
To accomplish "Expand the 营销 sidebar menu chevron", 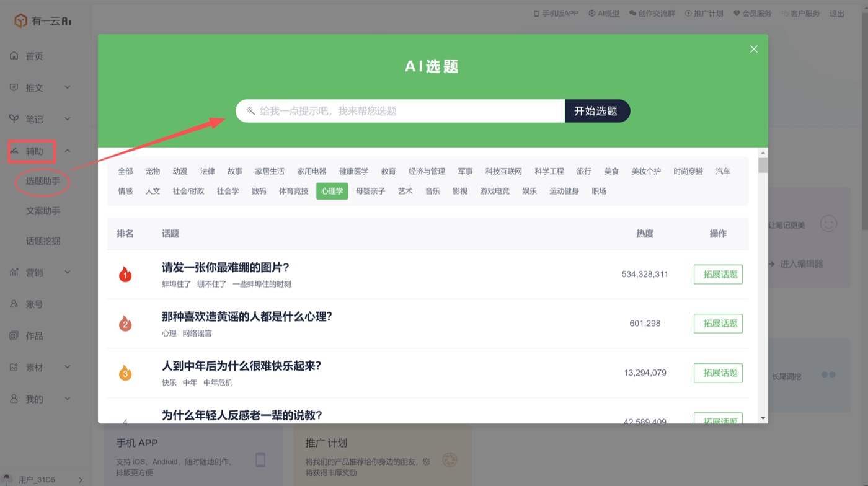I will (x=68, y=272).
